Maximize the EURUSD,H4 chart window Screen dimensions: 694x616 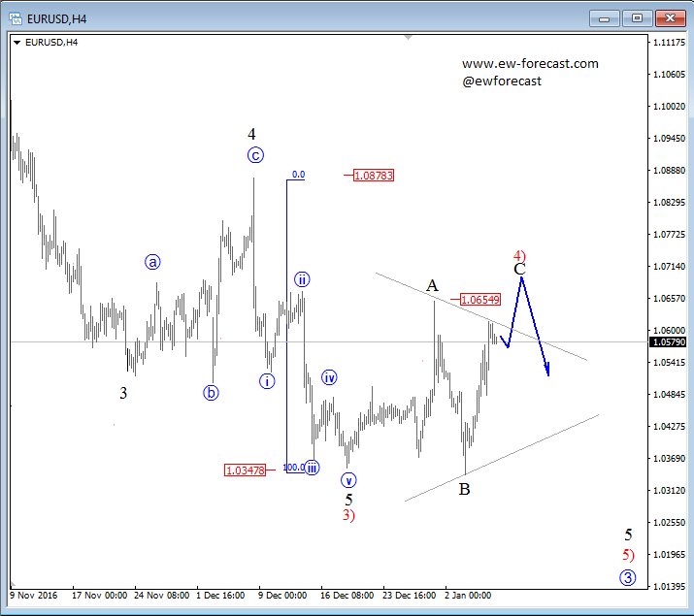pos(637,17)
